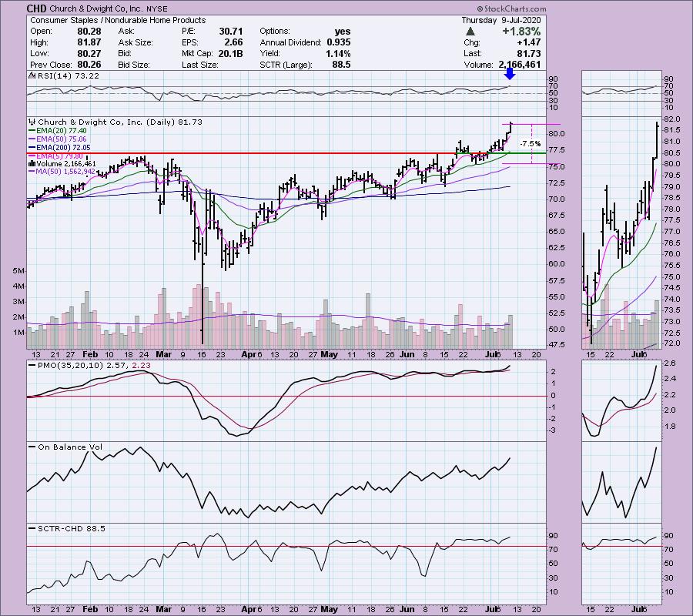Click the SCTR (Large) value 88.5
This screenshot has width=693, height=616.
341,65
